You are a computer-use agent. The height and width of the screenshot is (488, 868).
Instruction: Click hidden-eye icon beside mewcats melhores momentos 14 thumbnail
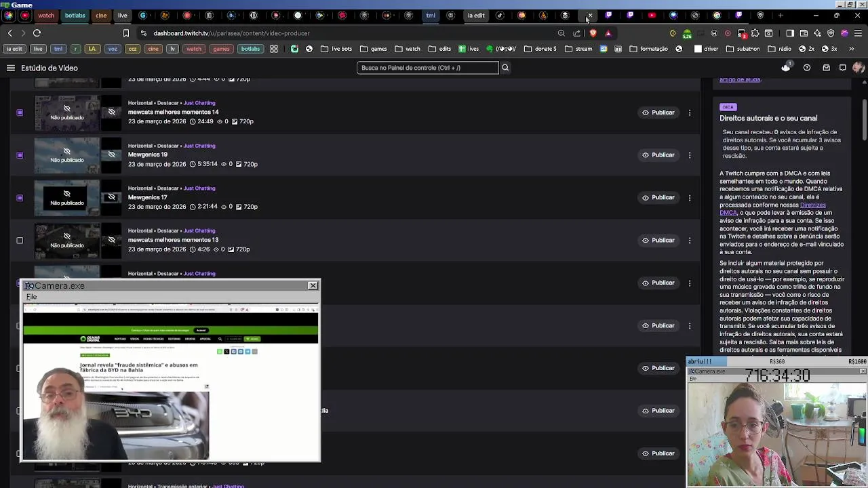[x=111, y=112]
